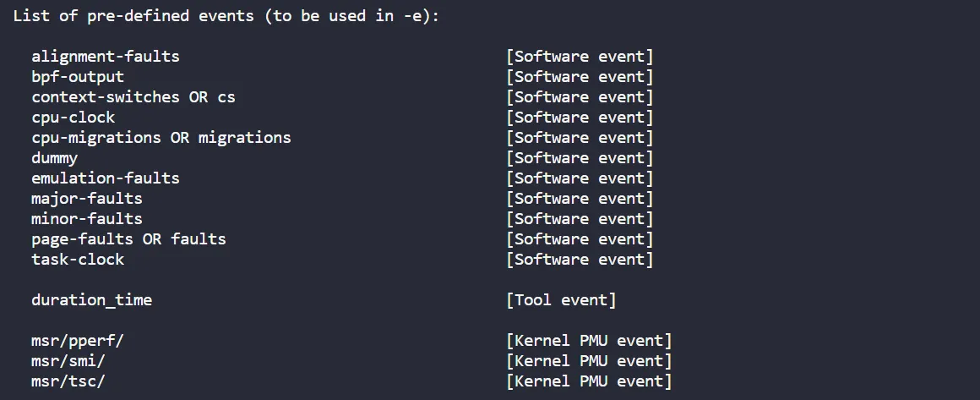Screen dimensions: 980x400
Task: Click on emulation-faults event text
Action: tap(106, 178)
